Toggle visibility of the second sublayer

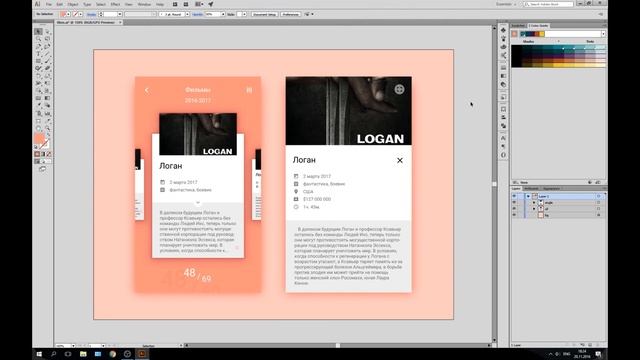[514, 209]
